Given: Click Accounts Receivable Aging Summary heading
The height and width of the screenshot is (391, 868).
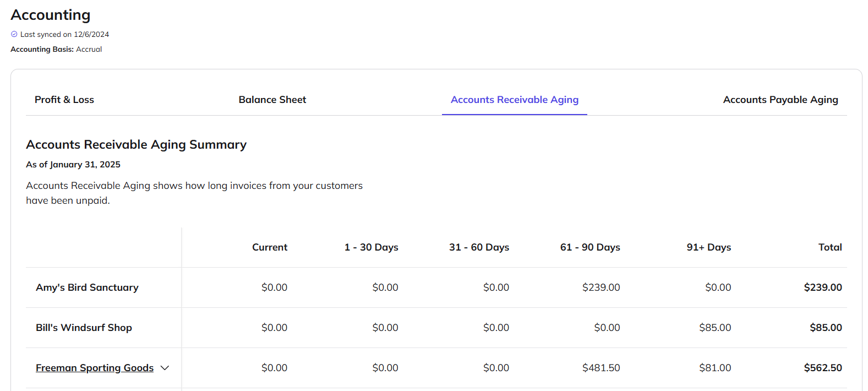Looking at the screenshot, I should point(137,145).
